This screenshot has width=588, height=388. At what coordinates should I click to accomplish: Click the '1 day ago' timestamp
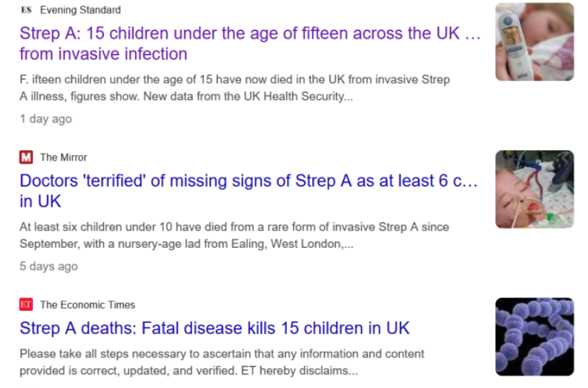click(45, 119)
